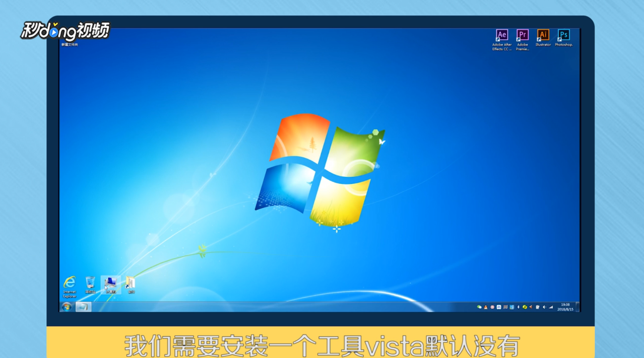This screenshot has width=644, height=358.
Task: Click the pinned notepad taskbar button
Action: pos(83,307)
